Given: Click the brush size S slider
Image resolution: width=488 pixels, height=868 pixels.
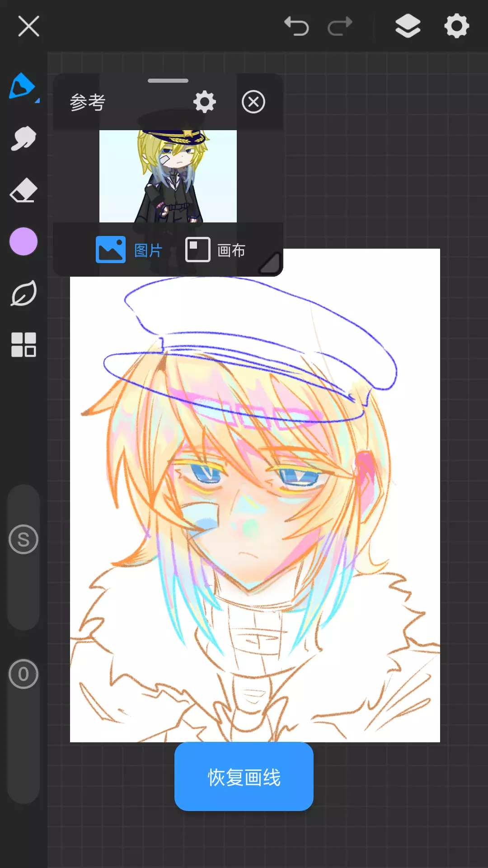Looking at the screenshot, I should pyautogui.click(x=23, y=539).
